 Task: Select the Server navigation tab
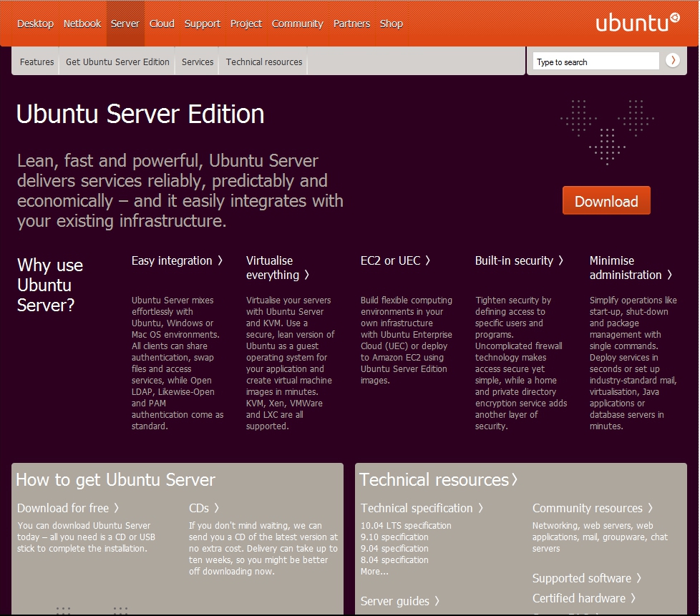coord(125,24)
